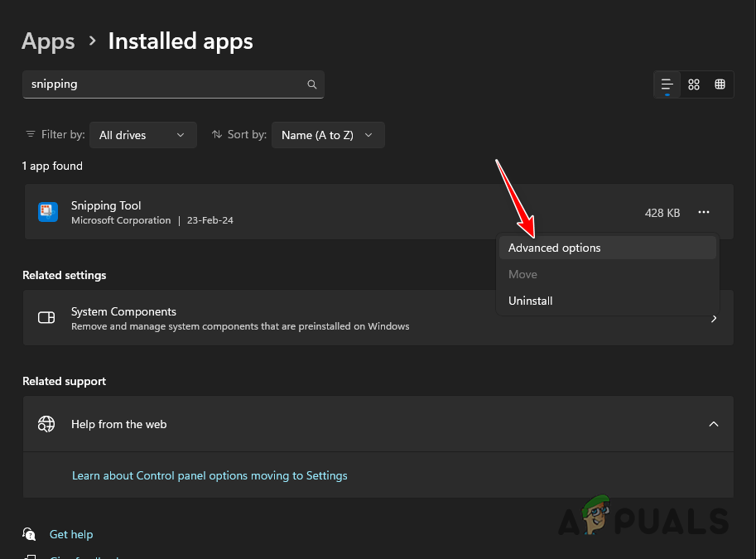Switch to grid view layout icon
Viewport: 756px width, 559px height.
tap(694, 84)
